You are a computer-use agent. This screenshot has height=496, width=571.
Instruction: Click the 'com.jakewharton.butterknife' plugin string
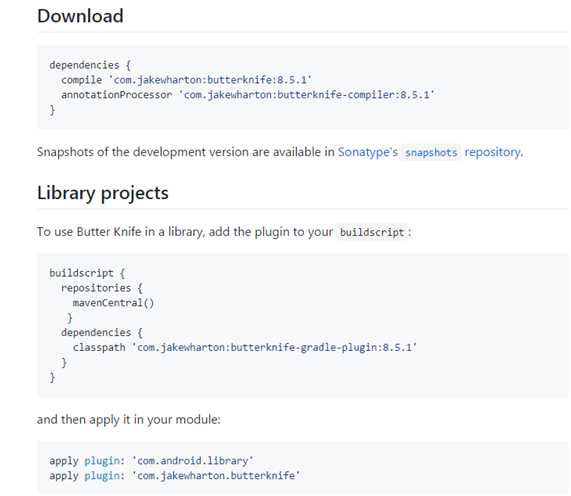click(x=216, y=476)
